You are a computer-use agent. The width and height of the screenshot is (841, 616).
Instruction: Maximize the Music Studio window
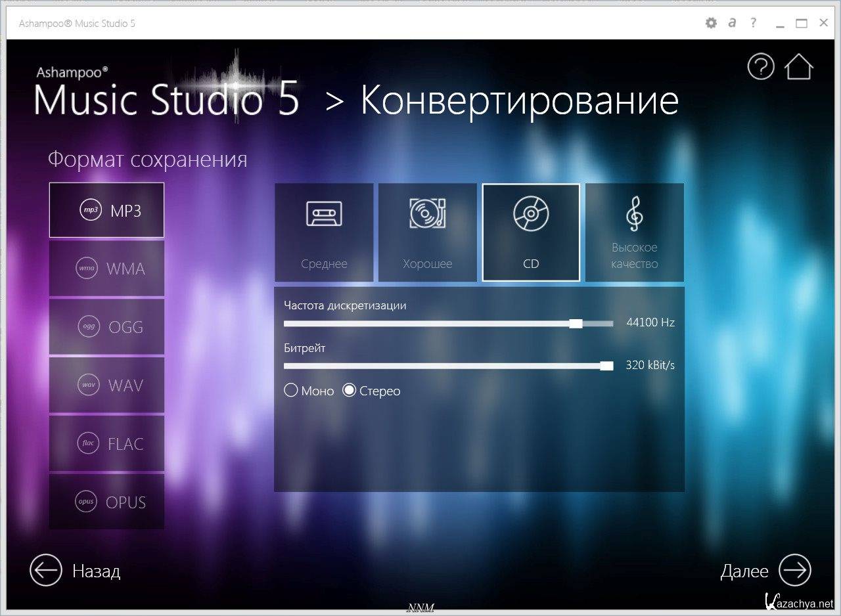pos(801,23)
